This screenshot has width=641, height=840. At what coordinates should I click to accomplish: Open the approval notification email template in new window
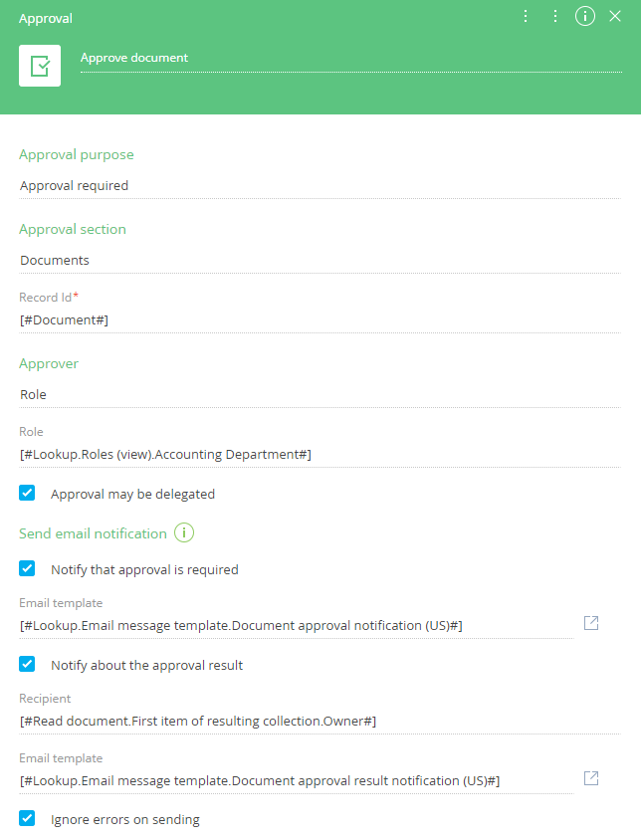(591, 622)
